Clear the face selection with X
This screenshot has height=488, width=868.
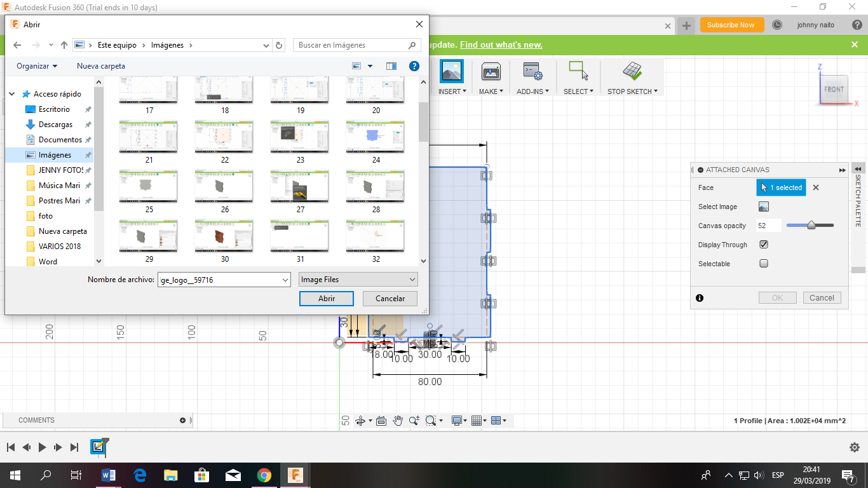pyautogui.click(x=816, y=187)
